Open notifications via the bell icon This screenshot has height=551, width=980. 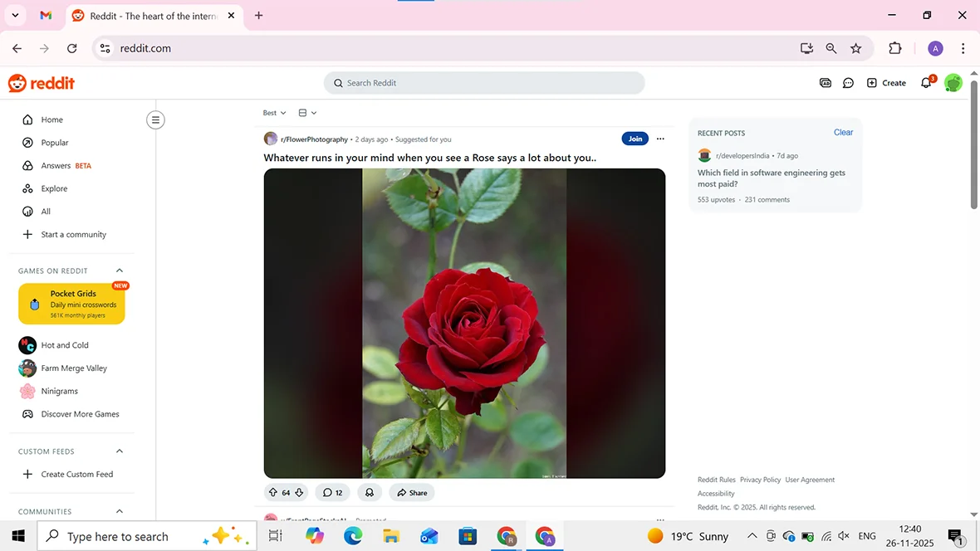926,82
